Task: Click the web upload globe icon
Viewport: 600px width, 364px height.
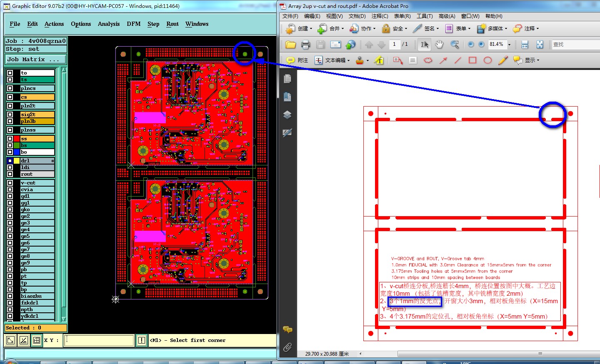Action: [x=350, y=45]
